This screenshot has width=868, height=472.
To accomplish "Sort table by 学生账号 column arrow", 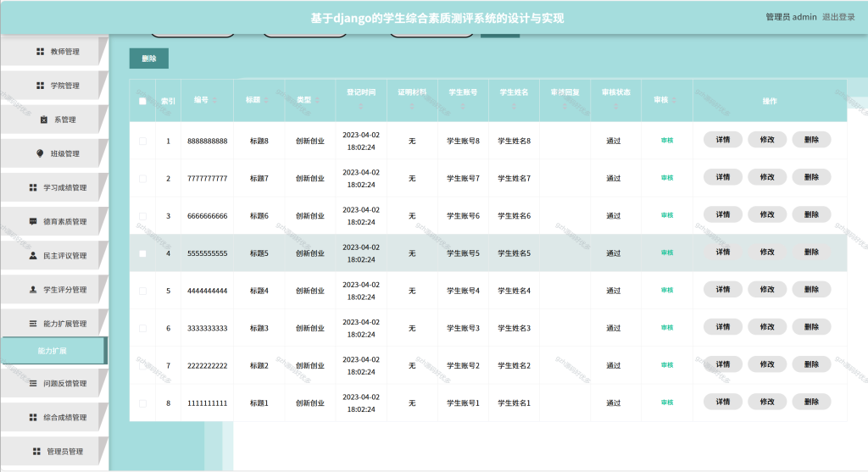I will pyautogui.click(x=463, y=106).
